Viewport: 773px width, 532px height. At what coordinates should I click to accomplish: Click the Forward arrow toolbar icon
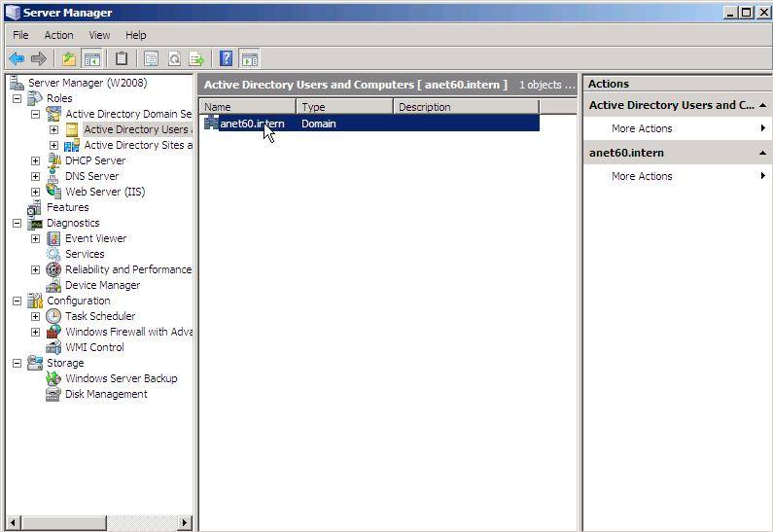click(39, 59)
